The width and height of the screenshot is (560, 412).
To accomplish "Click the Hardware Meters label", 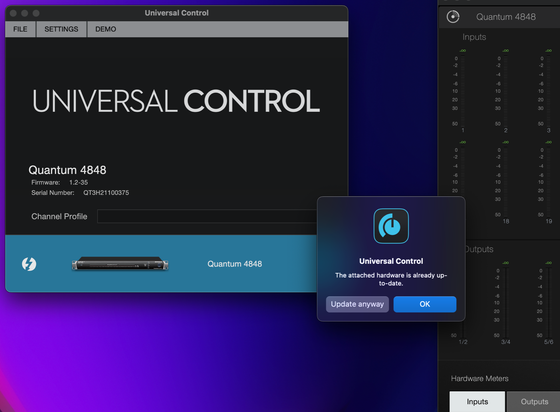I will (480, 378).
